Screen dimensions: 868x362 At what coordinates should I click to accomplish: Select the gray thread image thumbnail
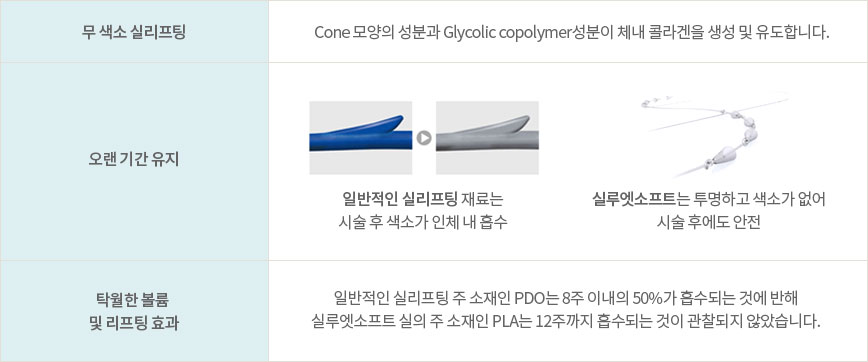pyautogui.click(x=487, y=138)
